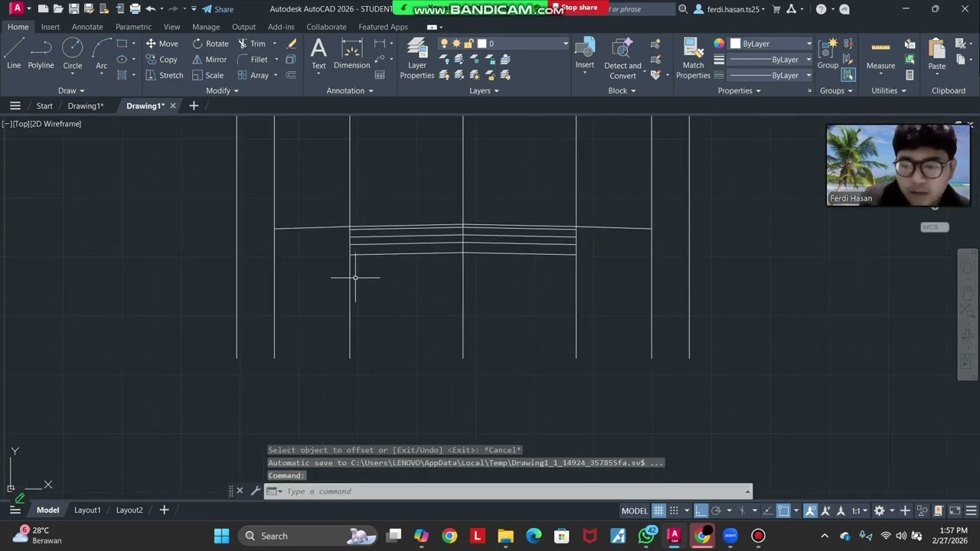Click the Erase tool icon

(x=291, y=44)
